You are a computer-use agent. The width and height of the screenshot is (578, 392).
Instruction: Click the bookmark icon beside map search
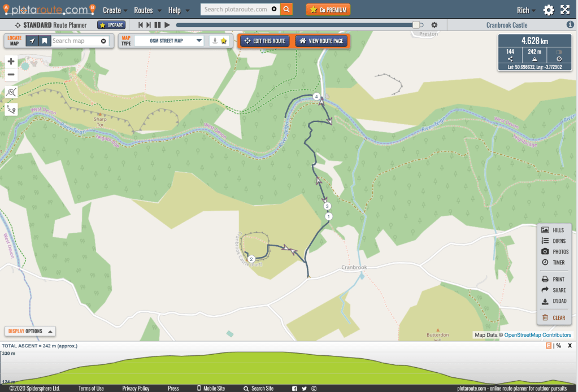44,41
